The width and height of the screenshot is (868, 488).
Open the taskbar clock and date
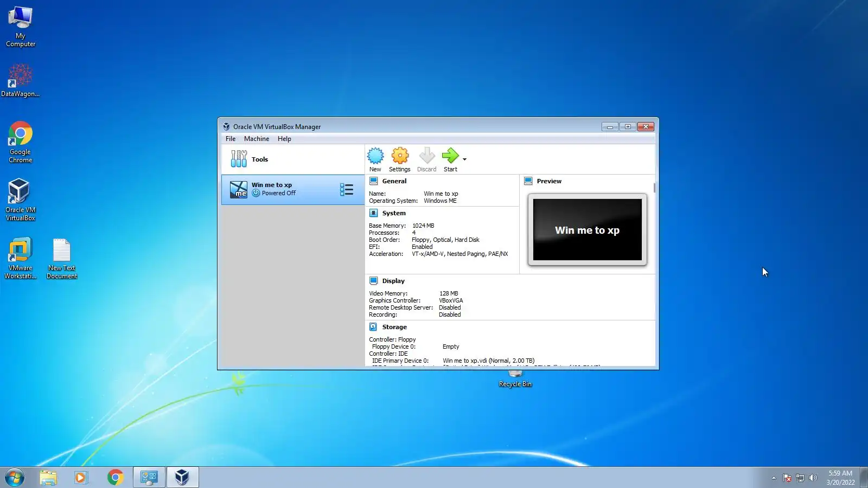[x=840, y=478]
